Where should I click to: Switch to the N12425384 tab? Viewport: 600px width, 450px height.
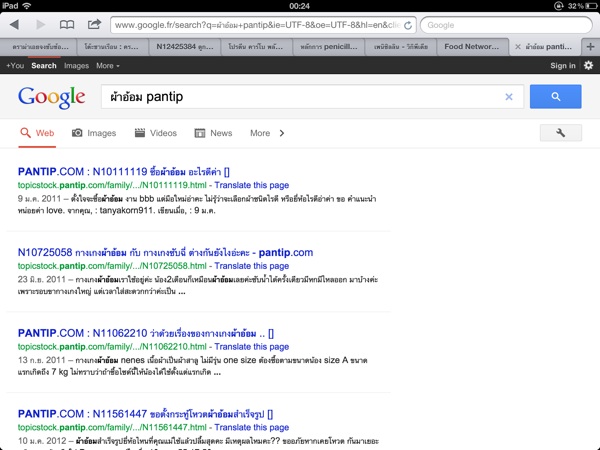(185, 47)
